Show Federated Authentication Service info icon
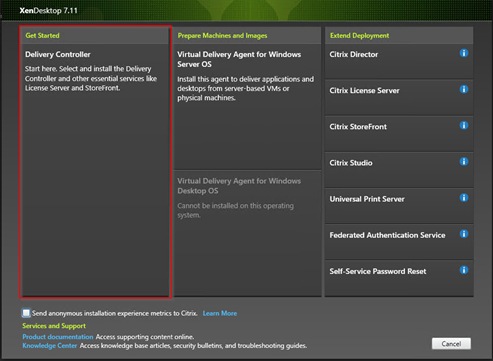The width and height of the screenshot is (493, 361). 464,234
